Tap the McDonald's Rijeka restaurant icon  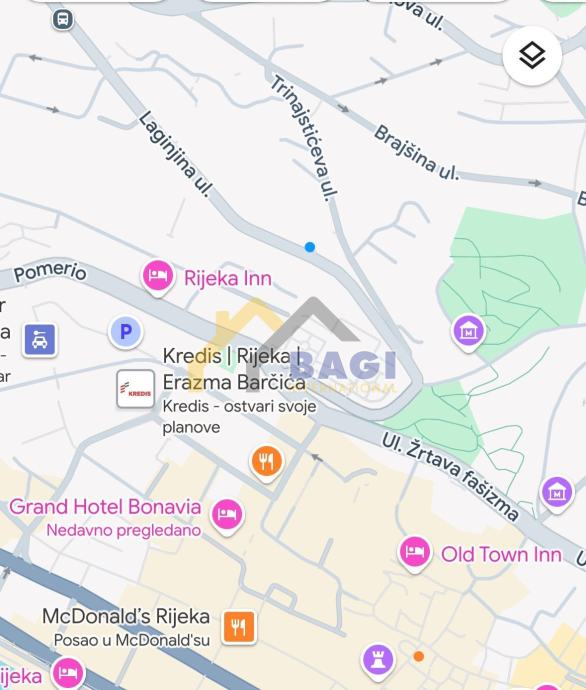point(238,628)
